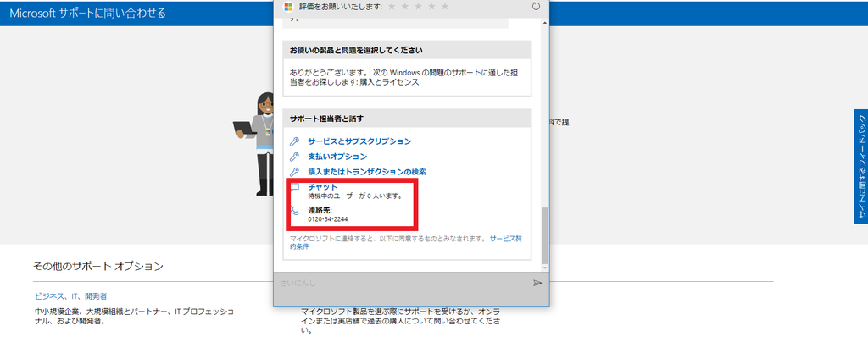The width and height of the screenshot is (868, 359).
Task: Click the 評価をお願いいたします label
Action: pyautogui.click(x=340, y=7)
